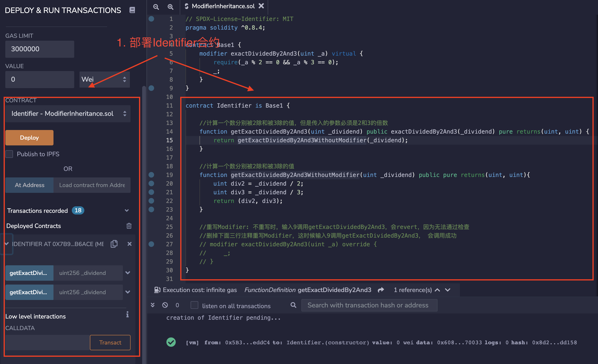The image size is (598, 364).
Task: Open the Wei unit dropdown
Action: click(x=105, y=79)
